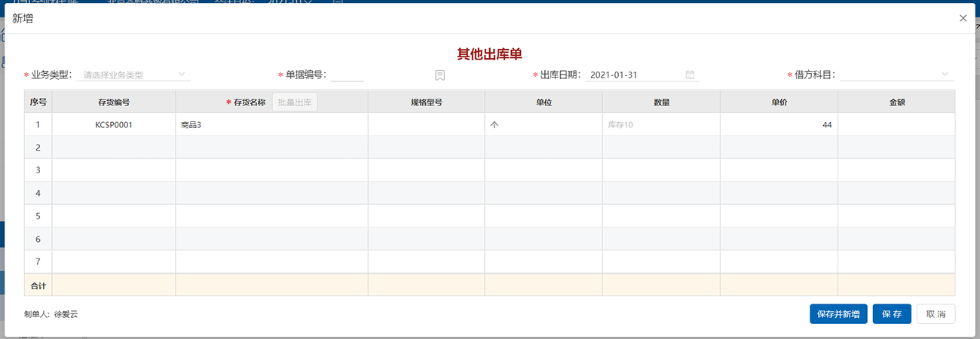Click the document number list icon
The image size is (980, 339).
click(x=439, y=75)
